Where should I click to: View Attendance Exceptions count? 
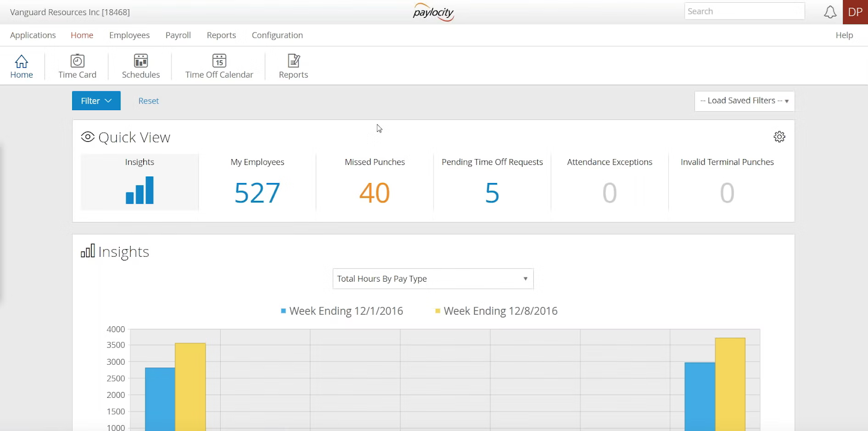[610, 193]
